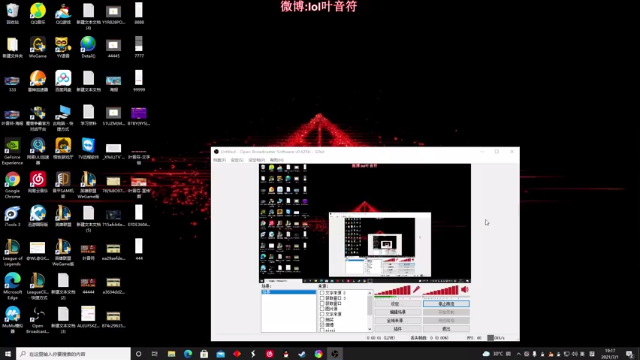This screenshot has height=360, width=640.
Task: Click the OBS icon in the taskbar
Action: click(x=335, y=354)
